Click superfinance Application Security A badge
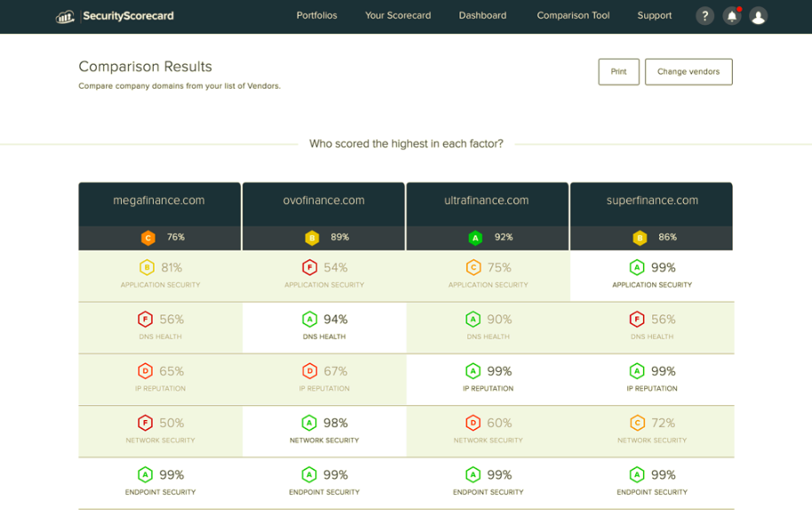Image resolution: width=812 pixels, height=516 pixels. click(x=637, y=267)
